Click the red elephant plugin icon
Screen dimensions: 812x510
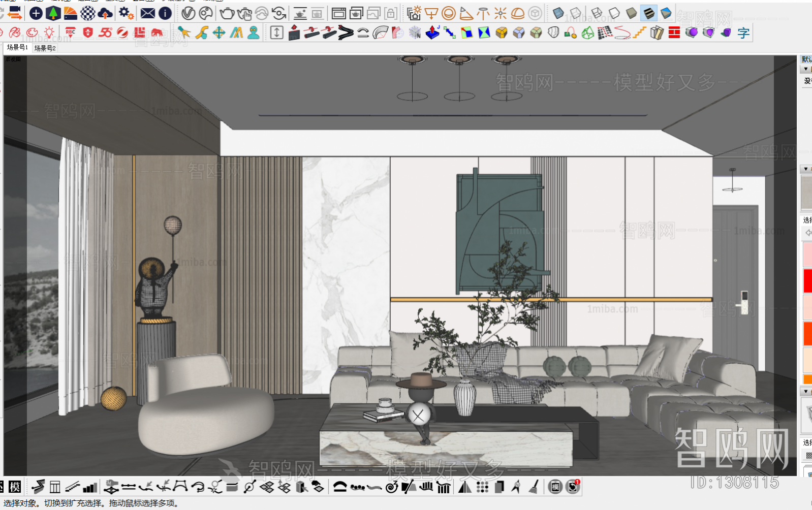(x=157, y=33)
